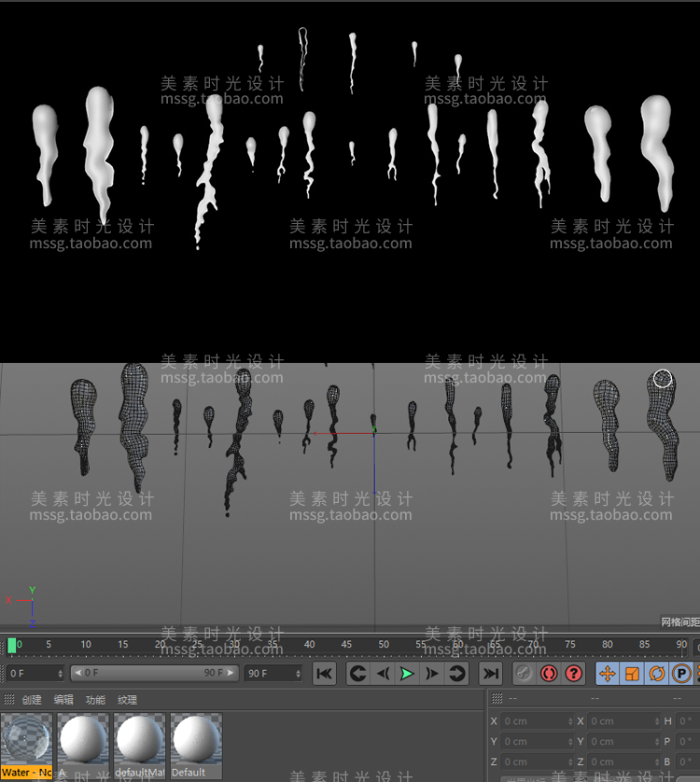
Task: Click frame 10 on the timeline ruler
Action: (x=86, y=644)
